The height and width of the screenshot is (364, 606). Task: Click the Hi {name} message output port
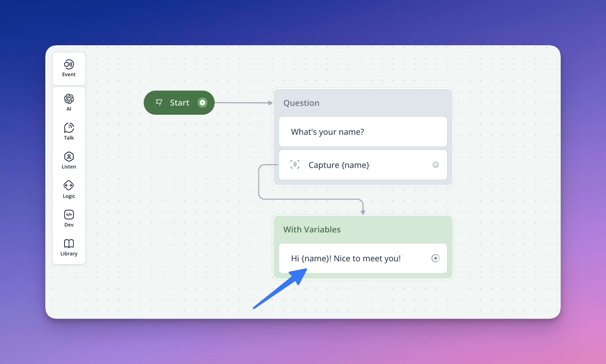[435, 258]
